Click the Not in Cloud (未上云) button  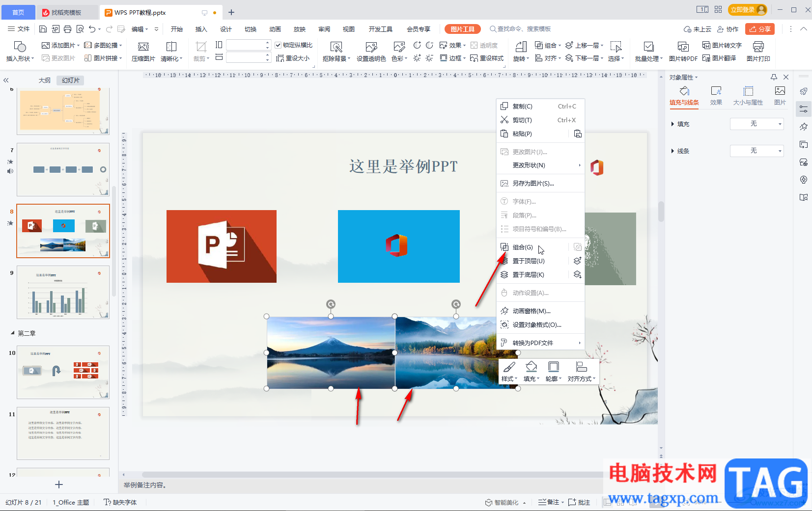pos(698,29)
